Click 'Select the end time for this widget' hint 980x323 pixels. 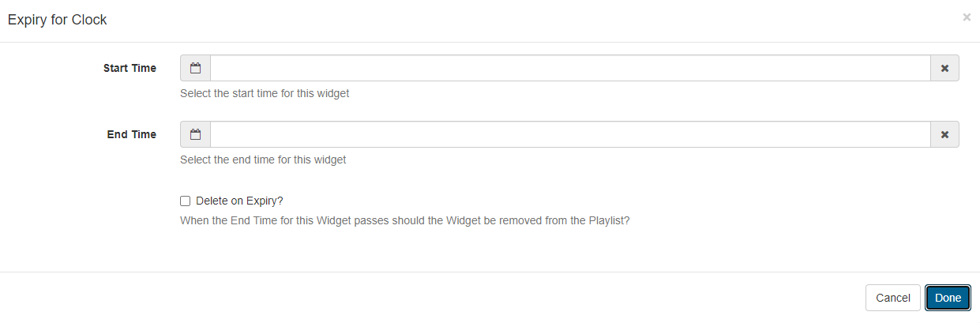coord(263,160)
